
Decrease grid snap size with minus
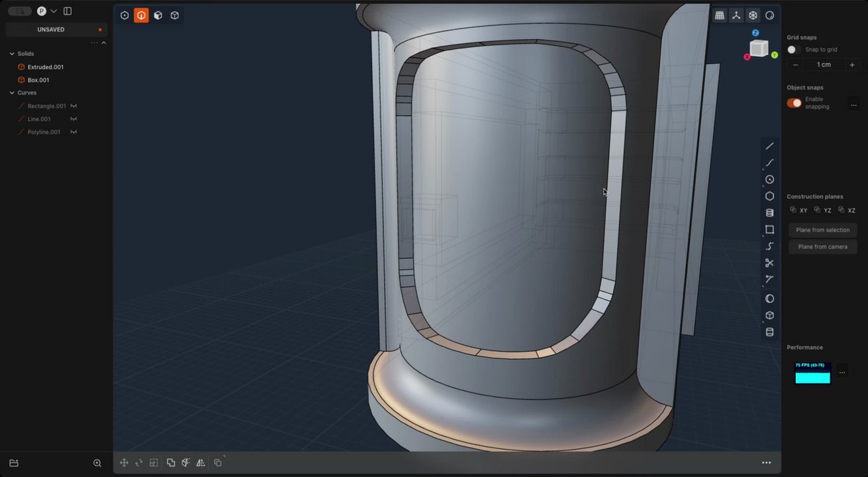795,65
